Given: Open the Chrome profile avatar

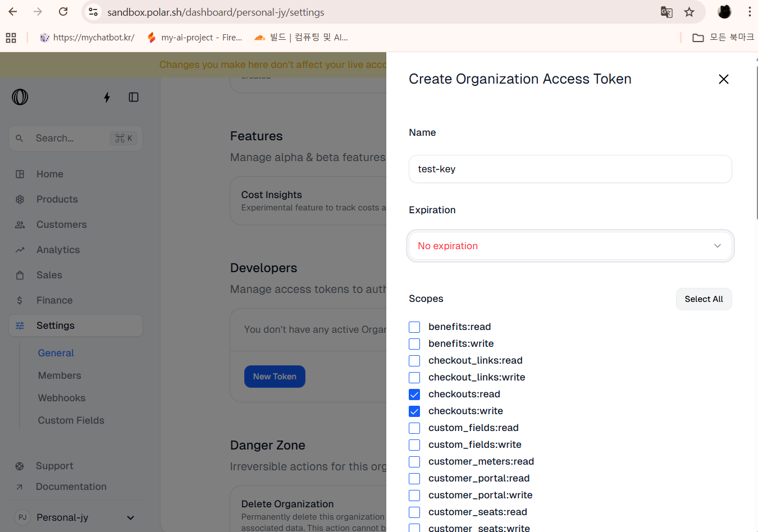Looking at the screenshot, I should [x=724, y=12].
